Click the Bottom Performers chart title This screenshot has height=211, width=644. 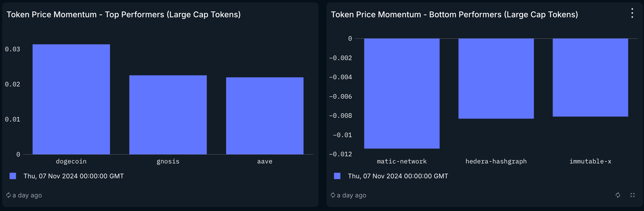[x=454, y=14]
